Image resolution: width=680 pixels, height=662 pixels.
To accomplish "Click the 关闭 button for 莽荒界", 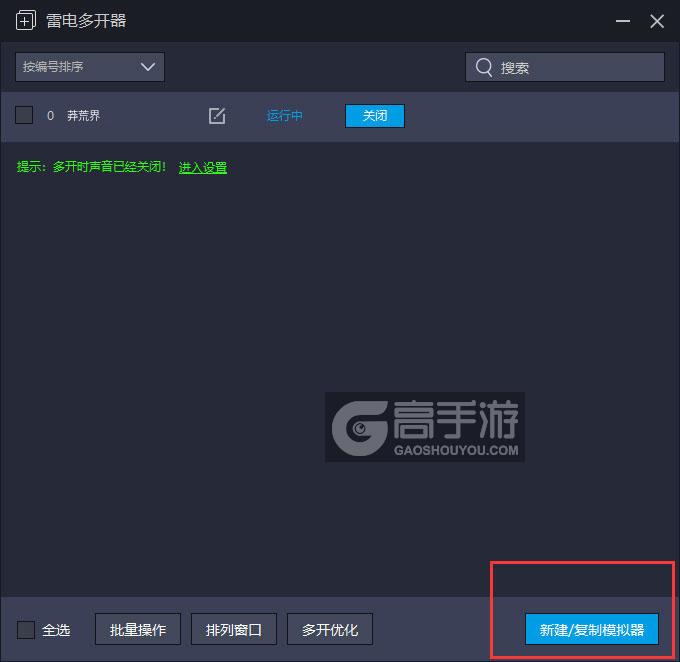I will pyautogui.click(x=375, y=116).
